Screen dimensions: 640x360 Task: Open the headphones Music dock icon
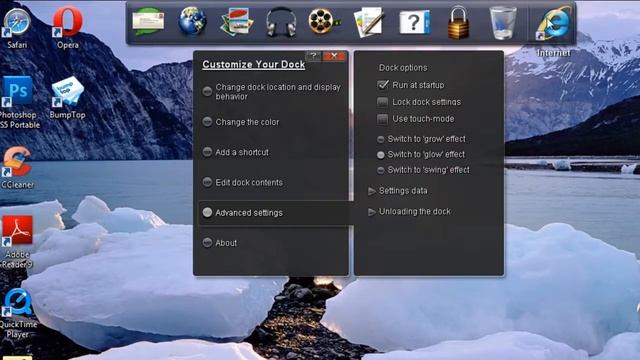pyautogui.click(x=281, y=23)
